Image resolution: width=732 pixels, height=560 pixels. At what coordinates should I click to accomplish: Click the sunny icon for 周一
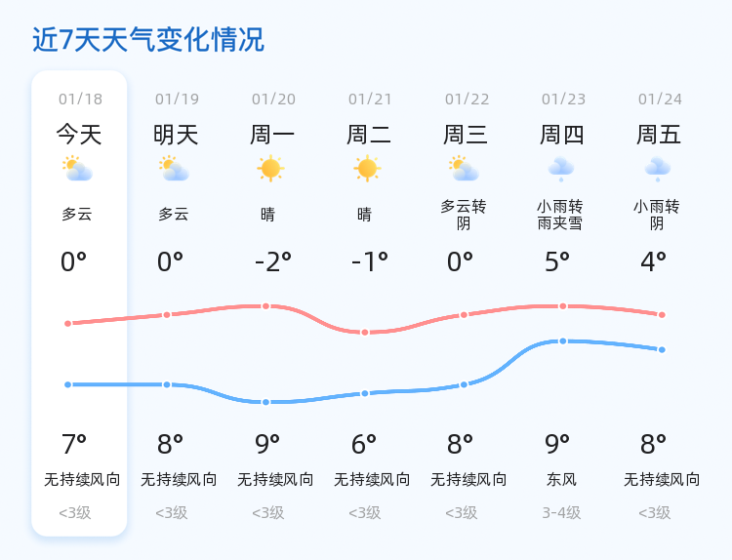[270, 169]
